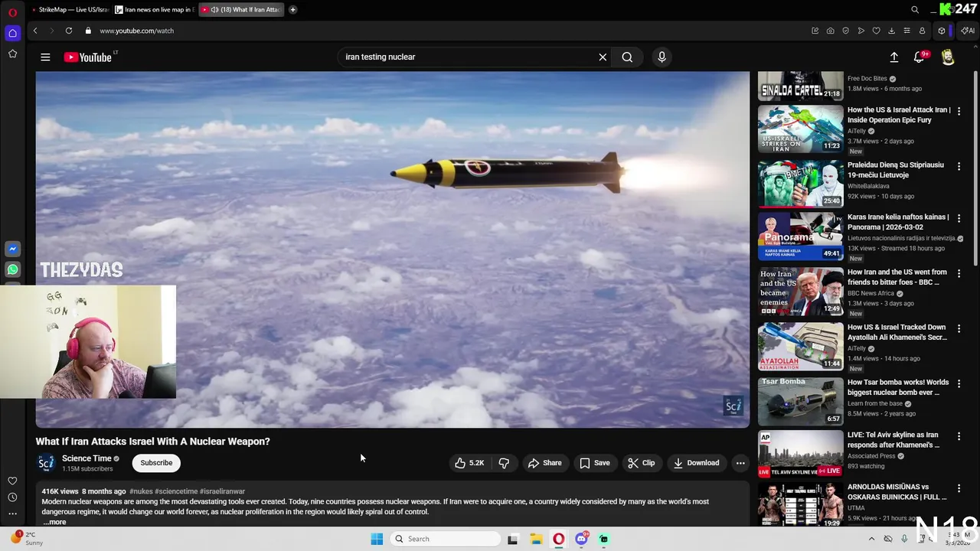Click the 'iran testing nuclear' search field

point(467,57)
